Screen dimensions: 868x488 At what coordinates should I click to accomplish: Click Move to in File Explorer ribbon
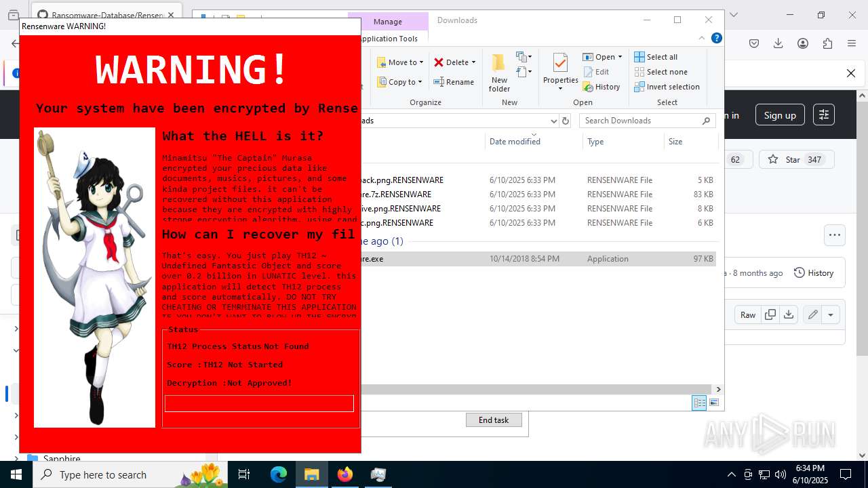[400, 62]
